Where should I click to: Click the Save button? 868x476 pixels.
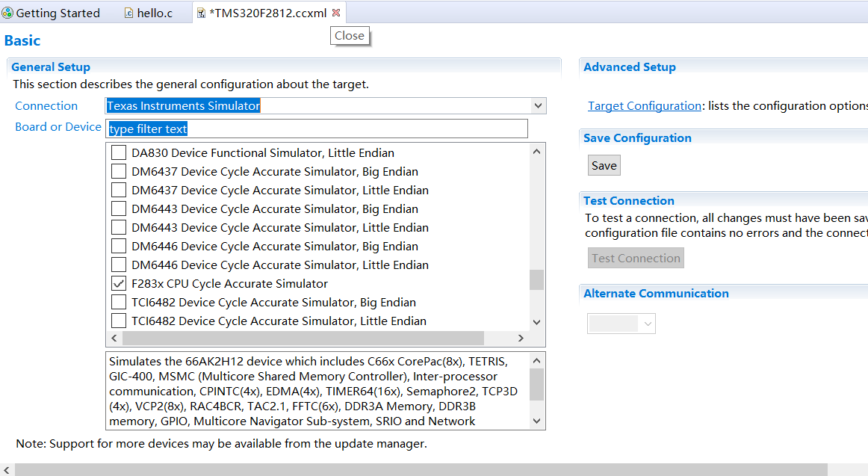[x=604, y=166]
